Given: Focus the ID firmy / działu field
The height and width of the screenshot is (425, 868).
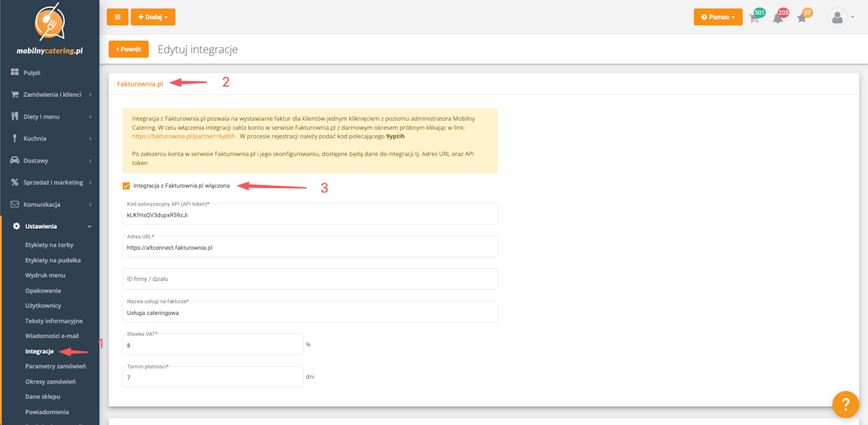Looking at the screenshot, I should click(310, 279).
